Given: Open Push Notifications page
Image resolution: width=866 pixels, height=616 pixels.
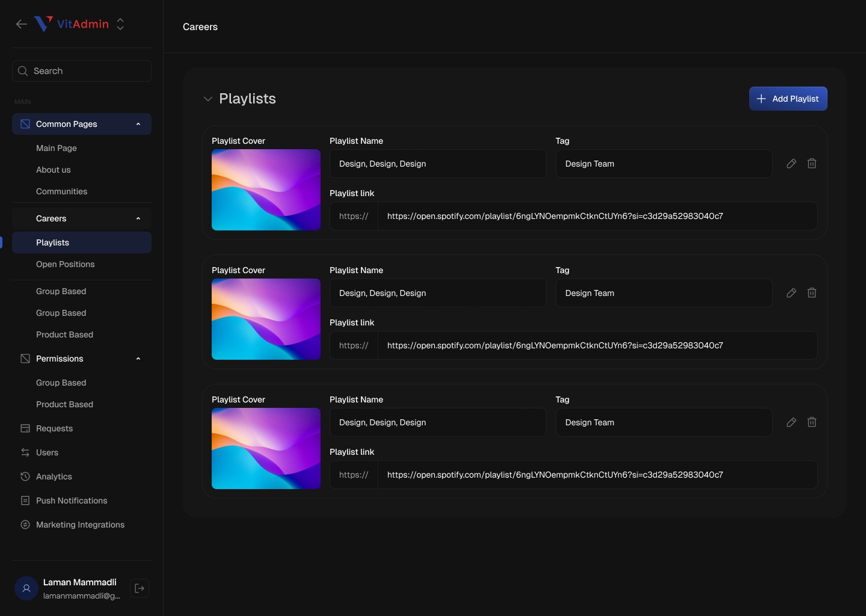Looking at the screenshot, I should click(72, 500).
